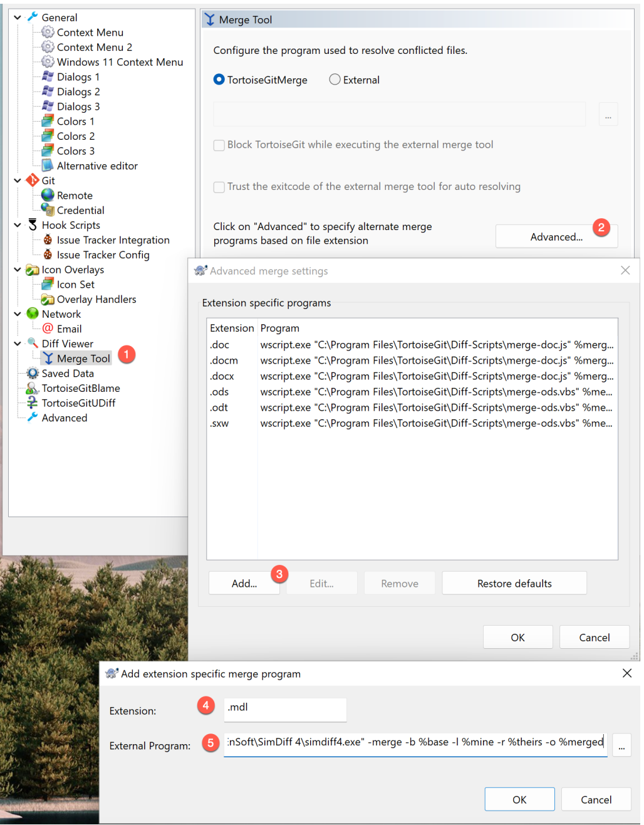The image size is (644, 825).
Task: Click the Windows 11 Context Menu icon
Action: click(x=48, y=61)
